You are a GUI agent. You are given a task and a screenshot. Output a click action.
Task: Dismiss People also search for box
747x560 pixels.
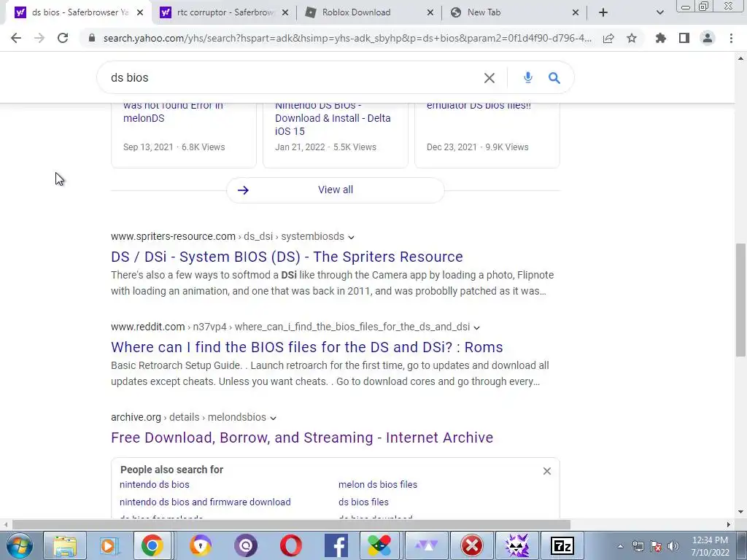coord(547,471)
